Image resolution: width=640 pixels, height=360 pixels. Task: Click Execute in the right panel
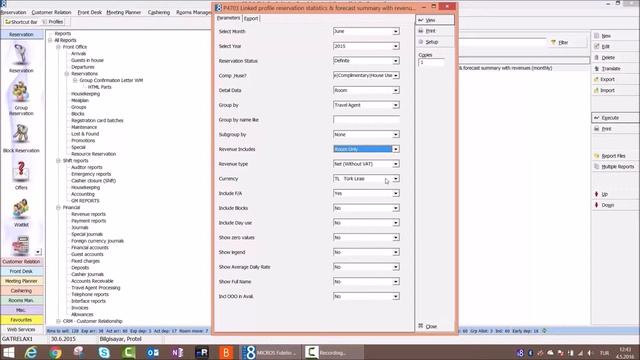(615, 118)
